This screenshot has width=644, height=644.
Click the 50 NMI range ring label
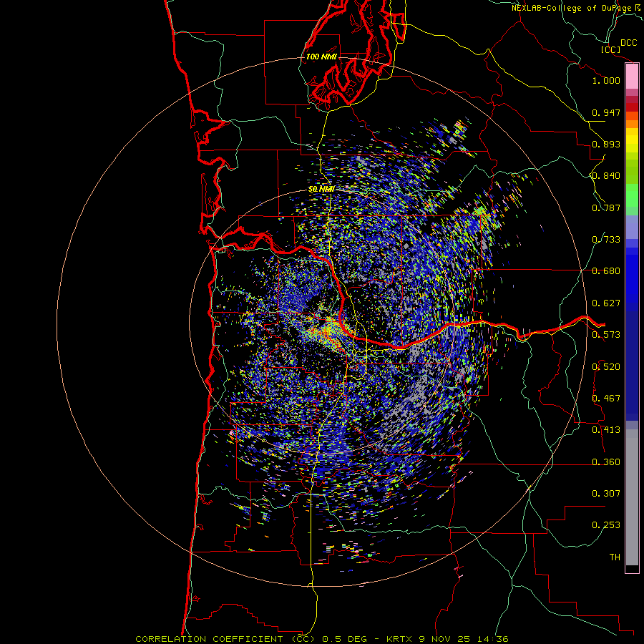321,189
